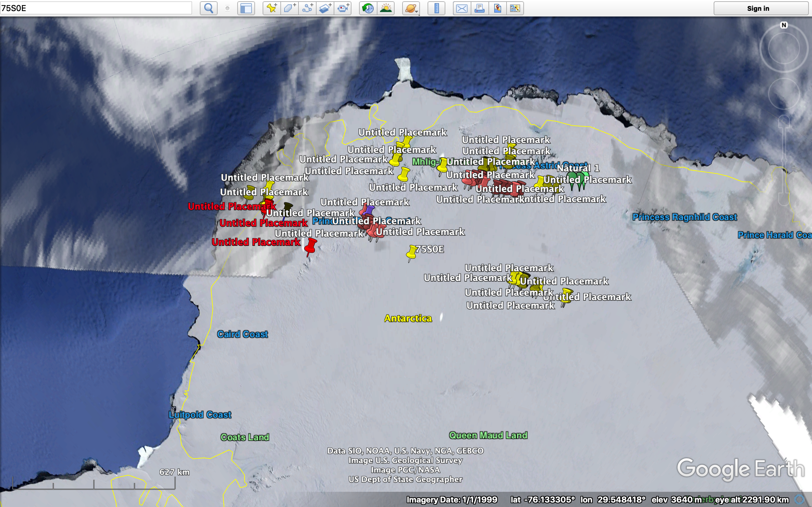Click the N on the compass ring
812x507 pixels.
click(x=784, y=25)
